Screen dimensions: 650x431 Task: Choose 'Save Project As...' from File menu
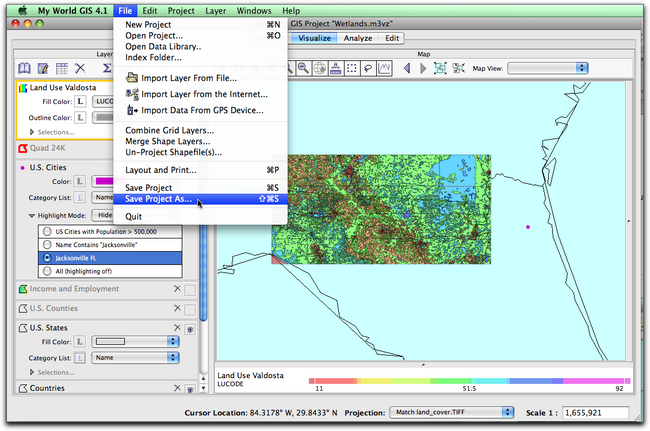click(x=158, y=199)
